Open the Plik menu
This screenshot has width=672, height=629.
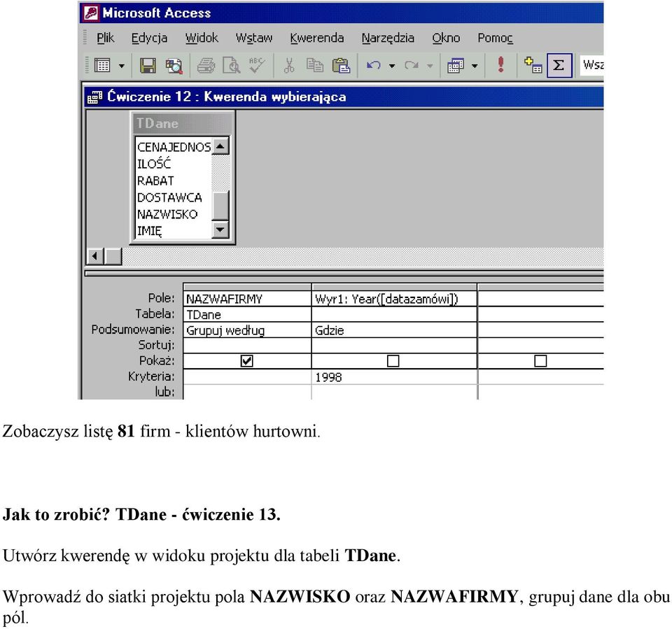click(x=106, y=38)
